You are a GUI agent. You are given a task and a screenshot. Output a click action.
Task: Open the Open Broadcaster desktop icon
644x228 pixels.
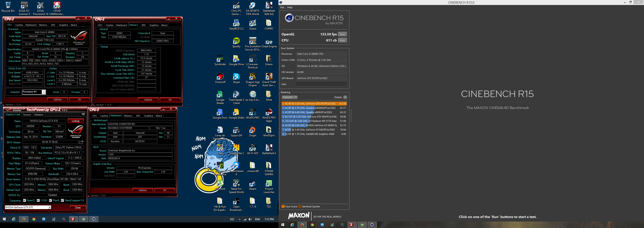(x=236, y=205)
